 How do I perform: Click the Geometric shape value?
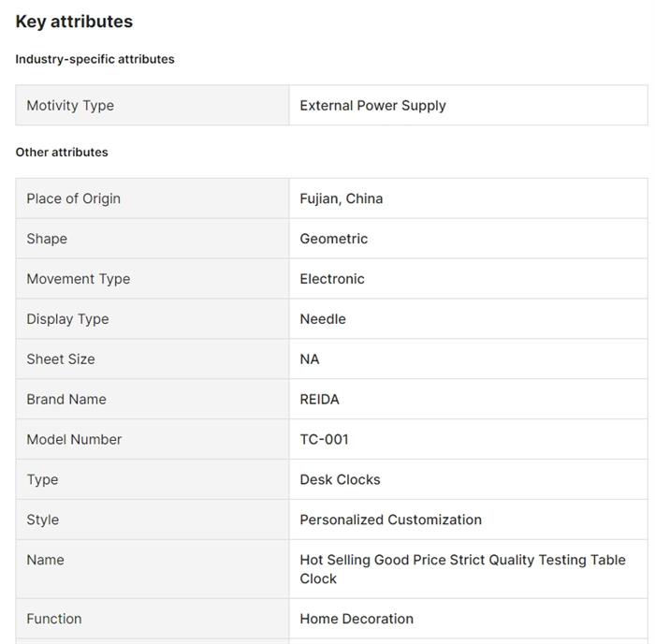click(333, 239)
